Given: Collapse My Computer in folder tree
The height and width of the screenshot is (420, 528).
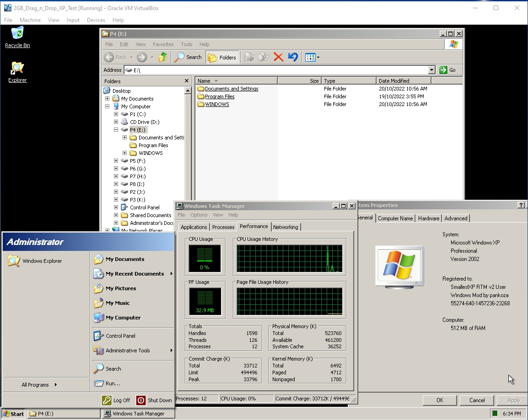Looking at the screenshot, I should click(x=107, y=106).
